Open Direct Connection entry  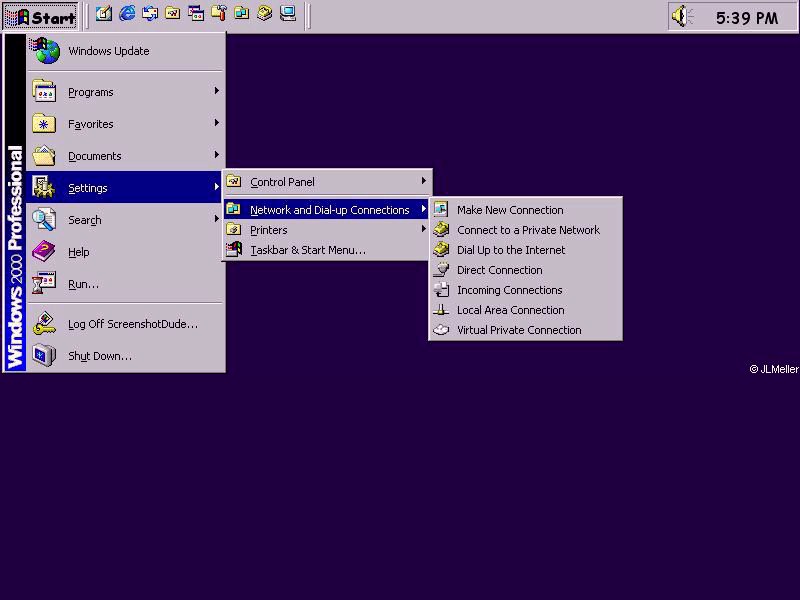click(526, 270)
